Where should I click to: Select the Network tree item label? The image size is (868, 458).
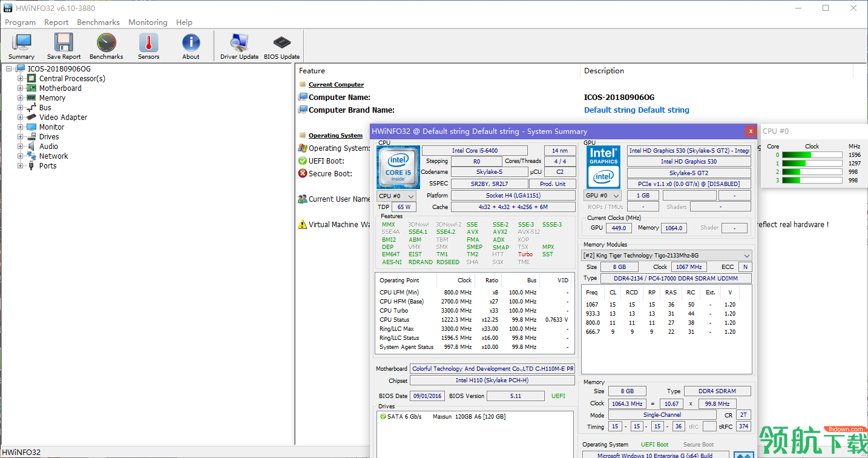pyautogui.click(x=53, y=156)
